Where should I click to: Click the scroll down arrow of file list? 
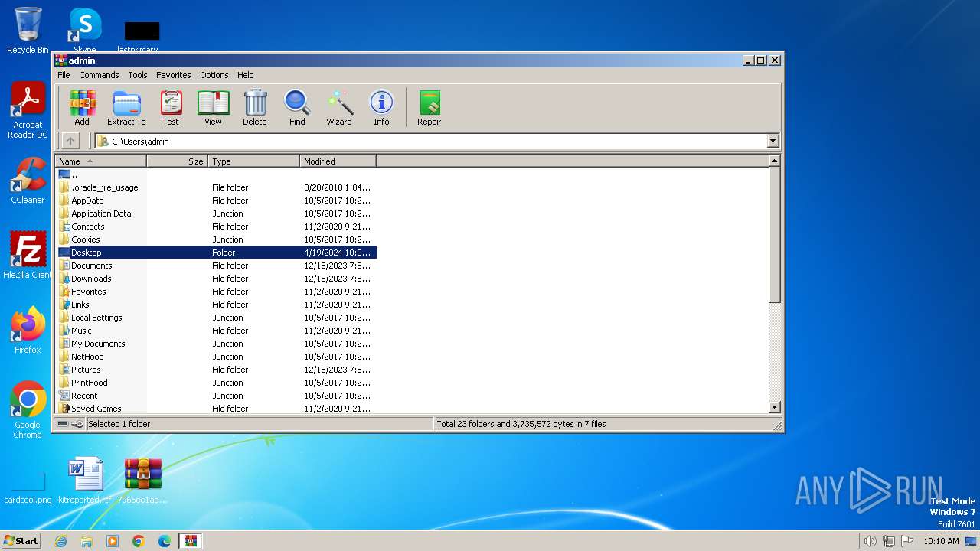tap(774, 408)
